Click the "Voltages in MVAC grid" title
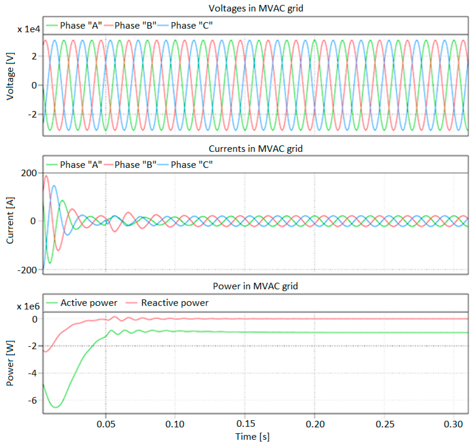The image size is (476, 448). pyautogui.click(x=256, y=8)
